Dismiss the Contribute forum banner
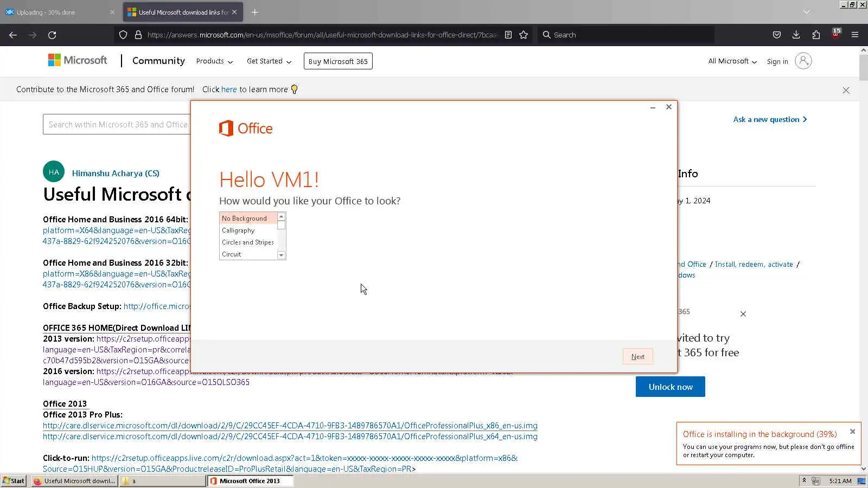 pyautogui.click(x=846, y=91)
